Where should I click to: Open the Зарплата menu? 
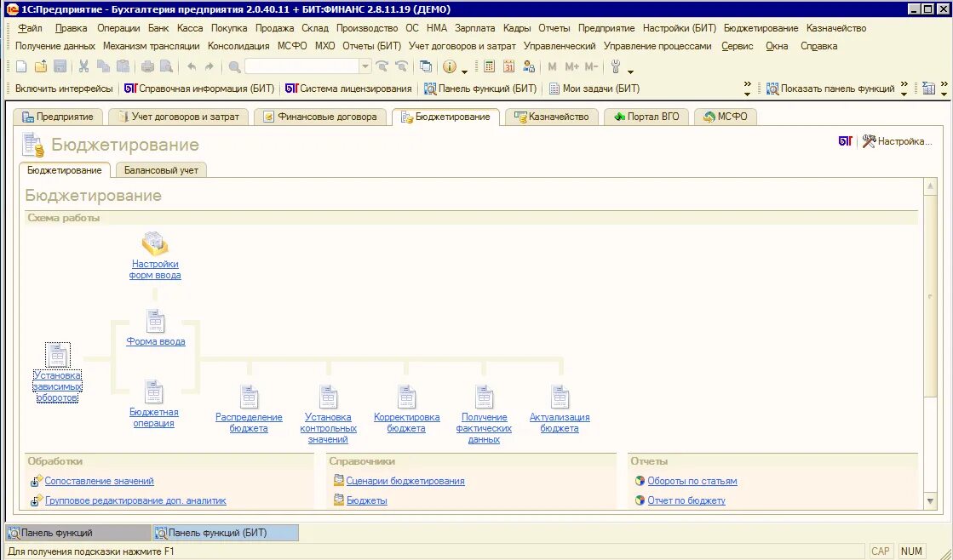coord(474,28)
